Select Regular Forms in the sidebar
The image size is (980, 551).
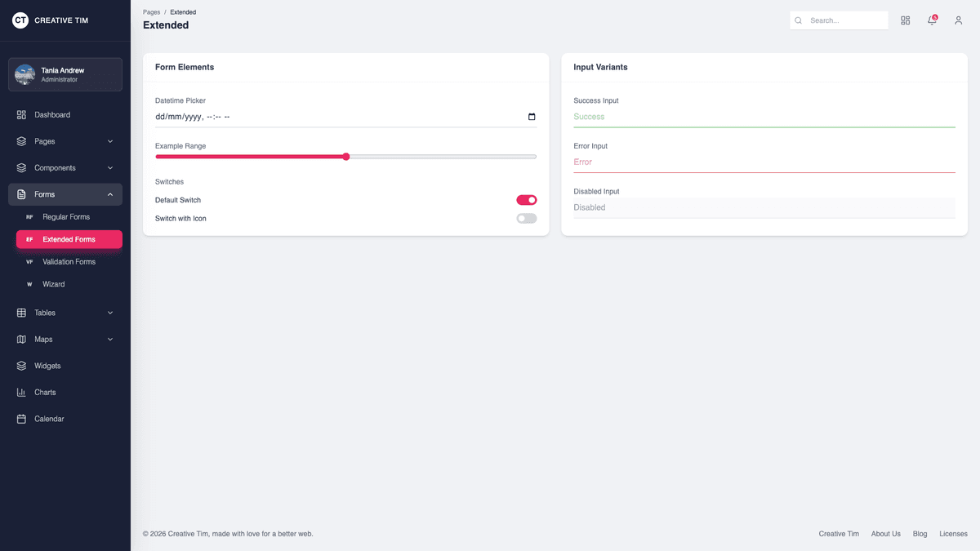point(65,216)
